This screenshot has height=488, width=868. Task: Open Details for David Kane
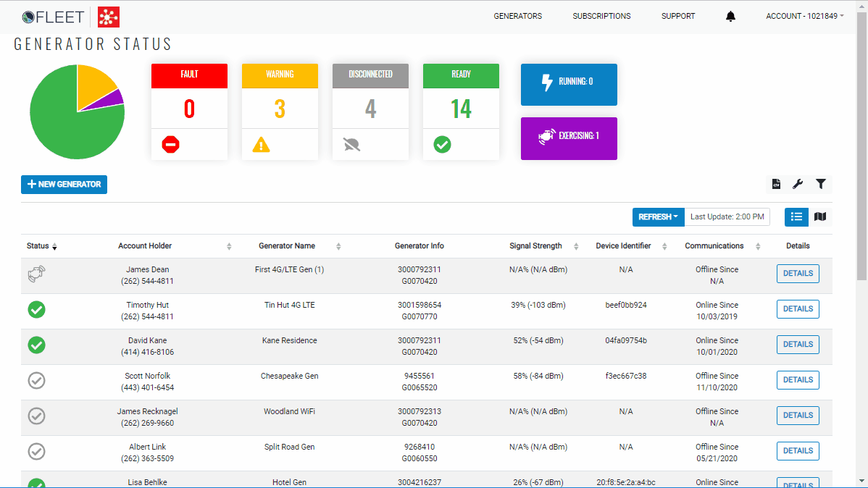[798, 345]
